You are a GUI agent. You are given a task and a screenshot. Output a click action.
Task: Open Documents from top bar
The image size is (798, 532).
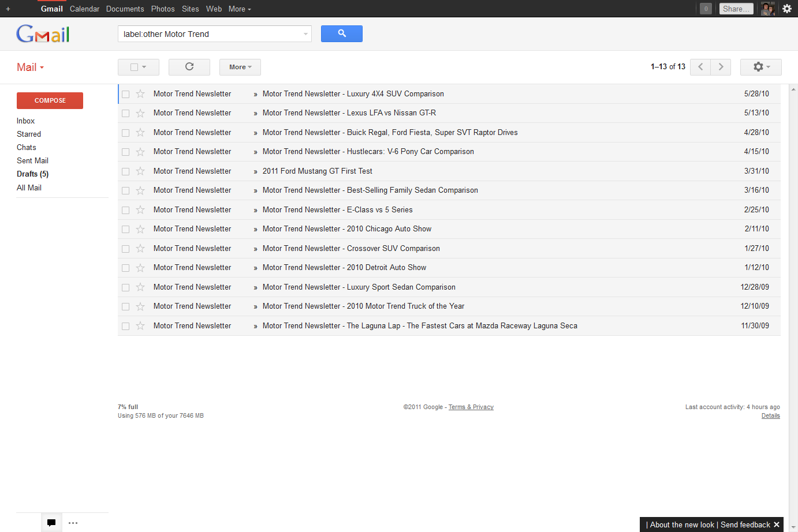(x=125, y=9)
